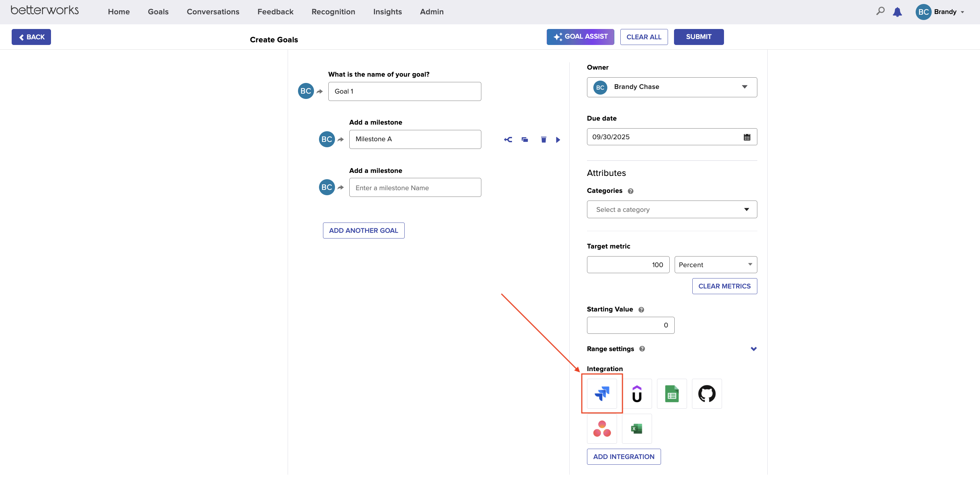
Task: Choose the GitHub integration icon
Action: point(706,393)
